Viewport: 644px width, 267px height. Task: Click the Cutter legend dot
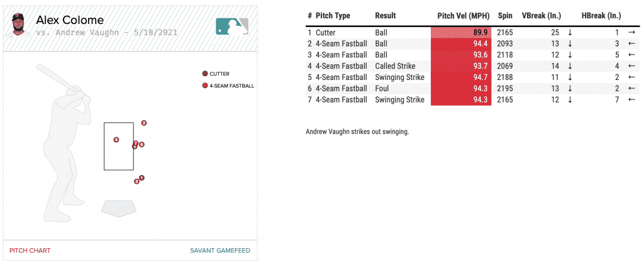204,74
